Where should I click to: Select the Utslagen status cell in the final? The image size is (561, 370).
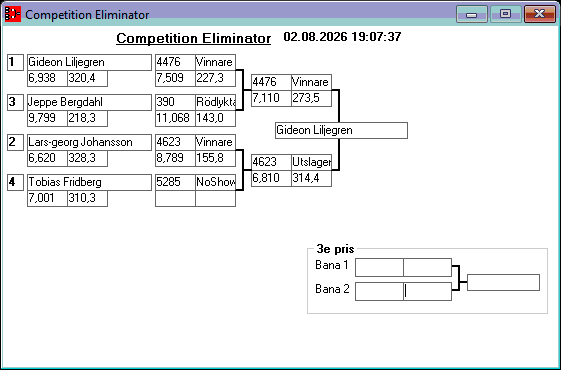311,162
